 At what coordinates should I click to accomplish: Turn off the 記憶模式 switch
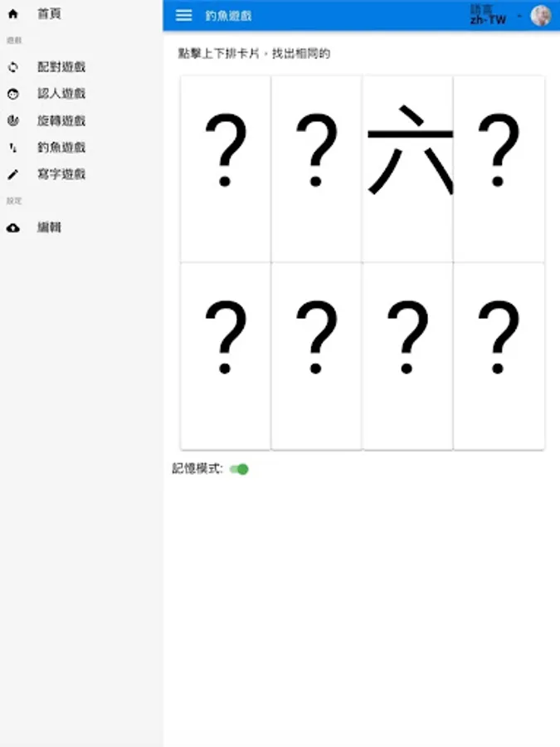(239, 469)
